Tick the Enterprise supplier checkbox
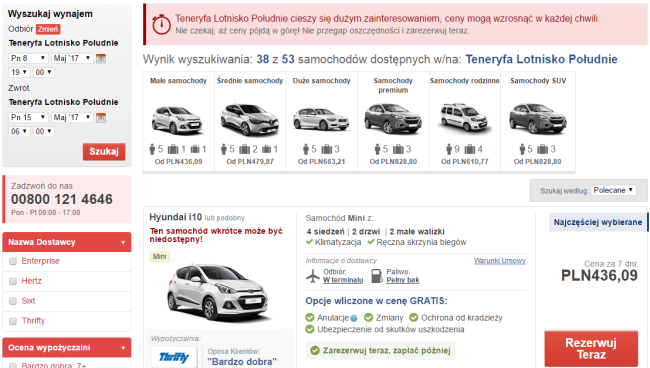This screenshot has width=650, height=368. 13,261
